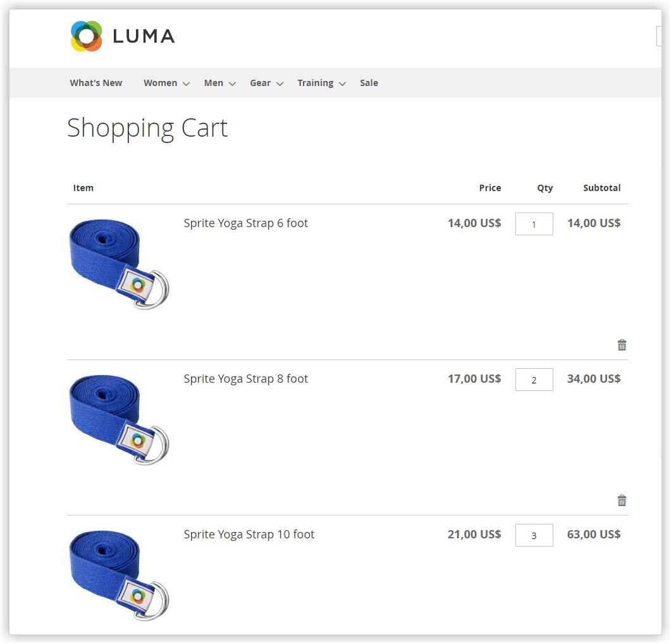Click the 6 foot strap quantity field
The width and height of the screenshot is (671, 644).
click(x=534, y=224)
